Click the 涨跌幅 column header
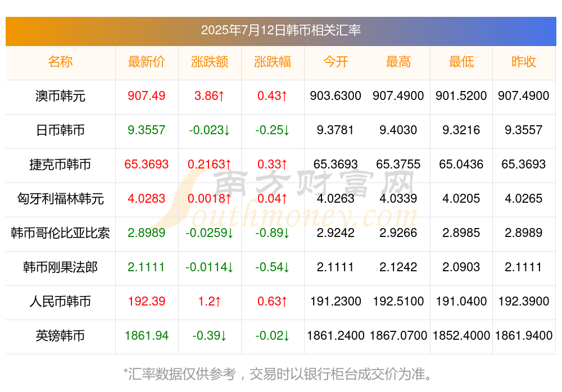 tap(273, 62)
